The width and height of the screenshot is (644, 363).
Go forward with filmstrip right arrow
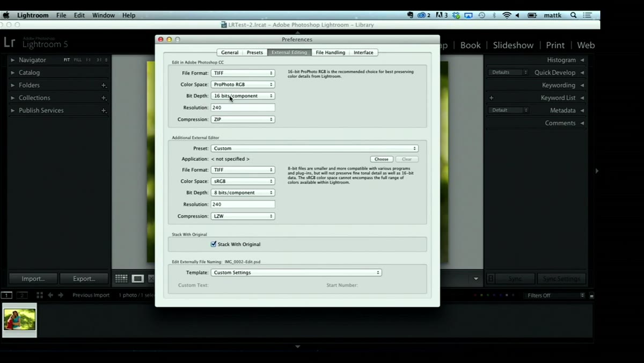click(60, 295)
